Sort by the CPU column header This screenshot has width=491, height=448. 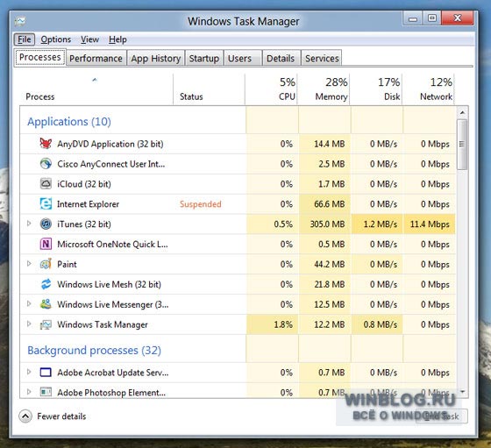tap(271, 89)
